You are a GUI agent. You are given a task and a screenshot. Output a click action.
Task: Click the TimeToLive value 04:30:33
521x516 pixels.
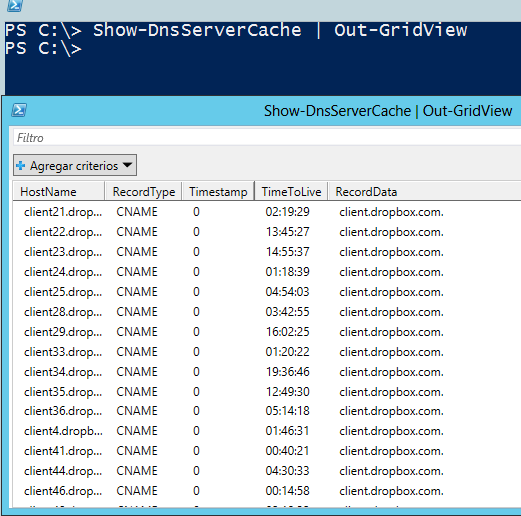pos(287,471)
